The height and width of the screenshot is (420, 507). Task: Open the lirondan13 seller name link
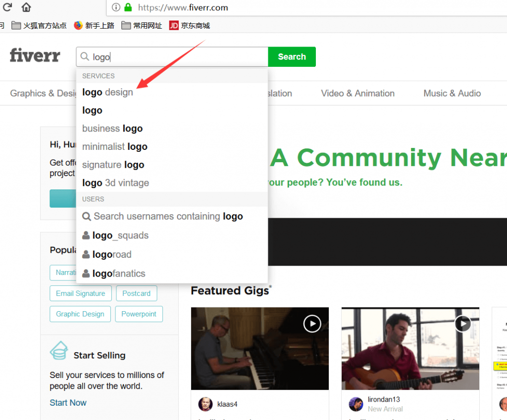click(384, 400)
